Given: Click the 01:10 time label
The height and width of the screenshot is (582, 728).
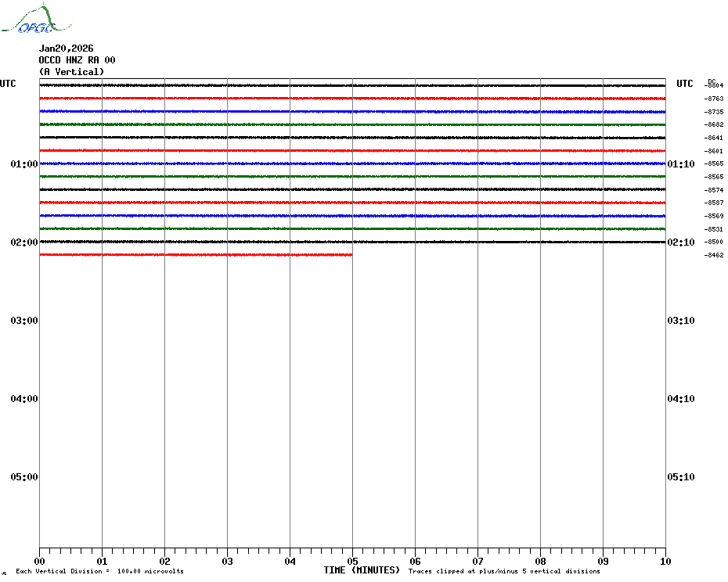Looking at the screenshot, I should 681,163.
